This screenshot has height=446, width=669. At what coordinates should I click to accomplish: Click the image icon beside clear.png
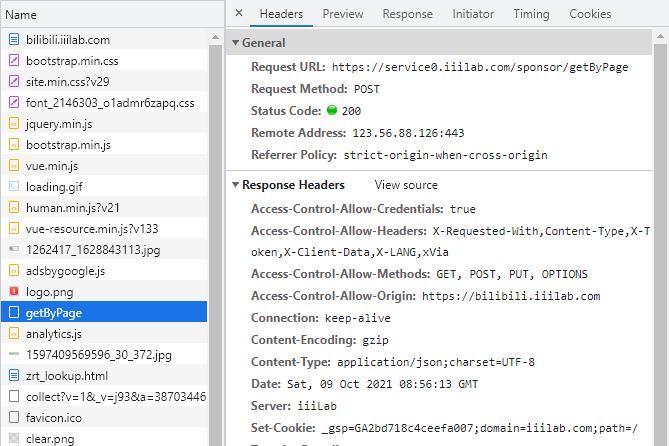(14, 438)
